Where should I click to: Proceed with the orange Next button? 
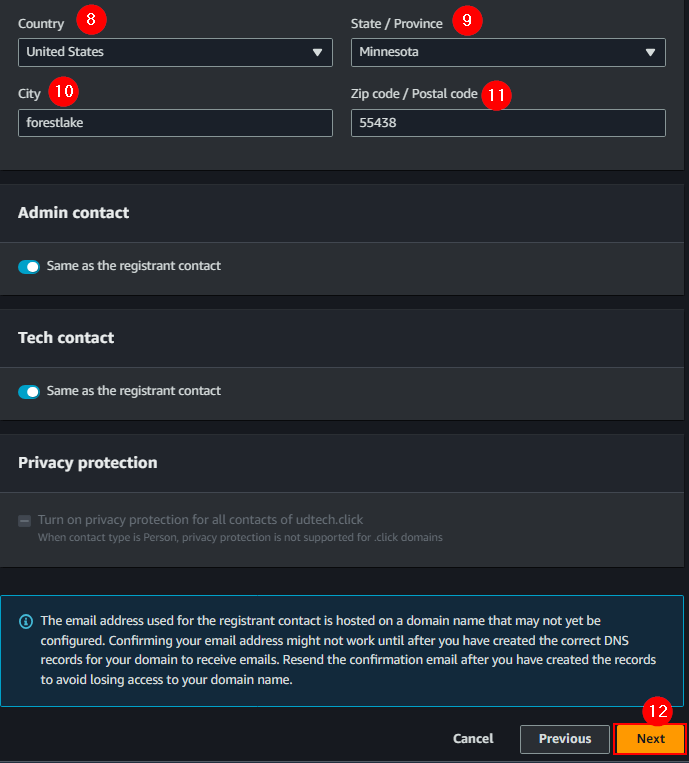click(x=650, y=739)
